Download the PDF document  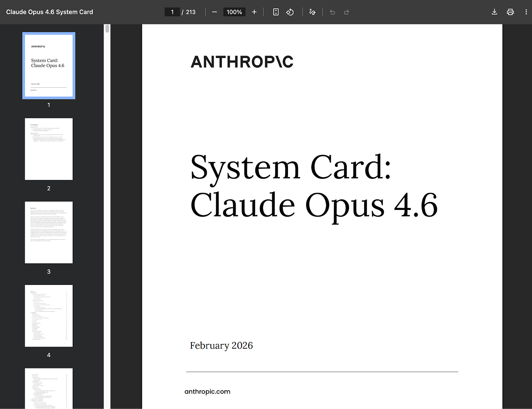click(494, 12)
